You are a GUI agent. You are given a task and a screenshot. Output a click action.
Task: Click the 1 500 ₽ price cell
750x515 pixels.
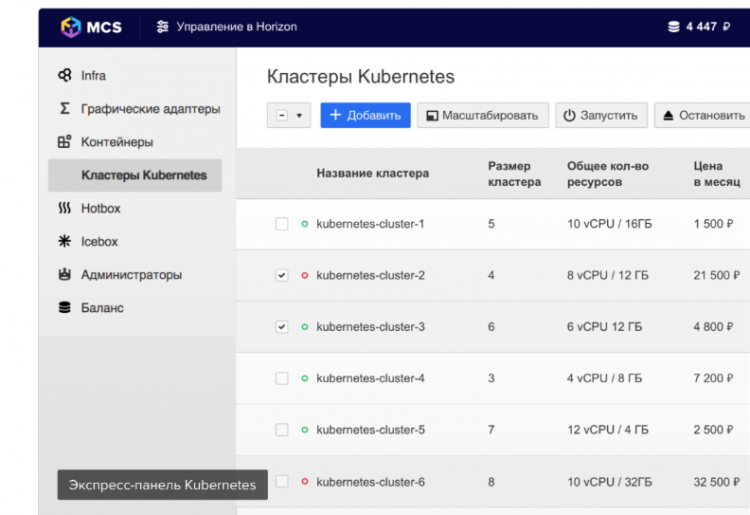point(713,224)
